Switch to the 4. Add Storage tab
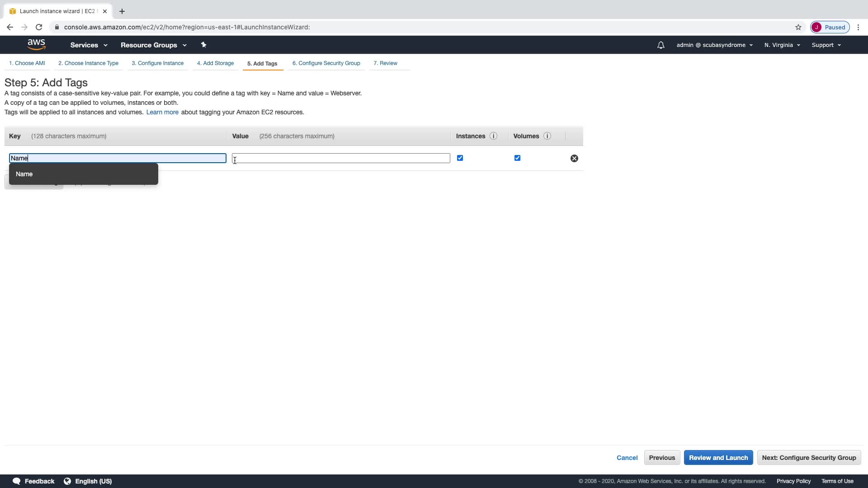This screenshot has height=488, width=868. (215, 63)
